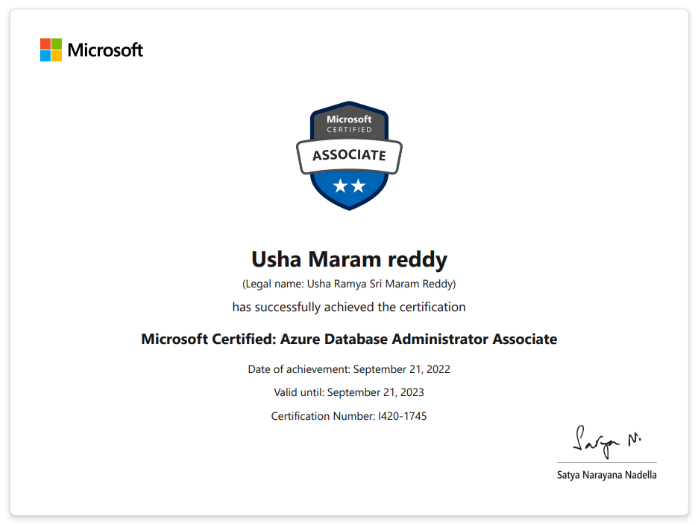Image resolution: width=697 pixels, height=525 pixels.
Task: Click Valid until: September 21, 2023
Action: pos(349,393)
